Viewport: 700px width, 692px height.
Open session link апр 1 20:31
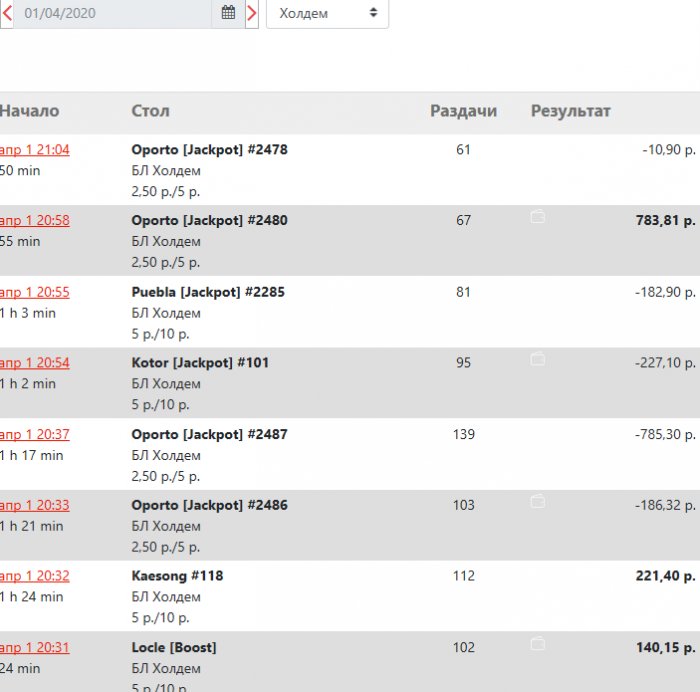click(35, 647)
